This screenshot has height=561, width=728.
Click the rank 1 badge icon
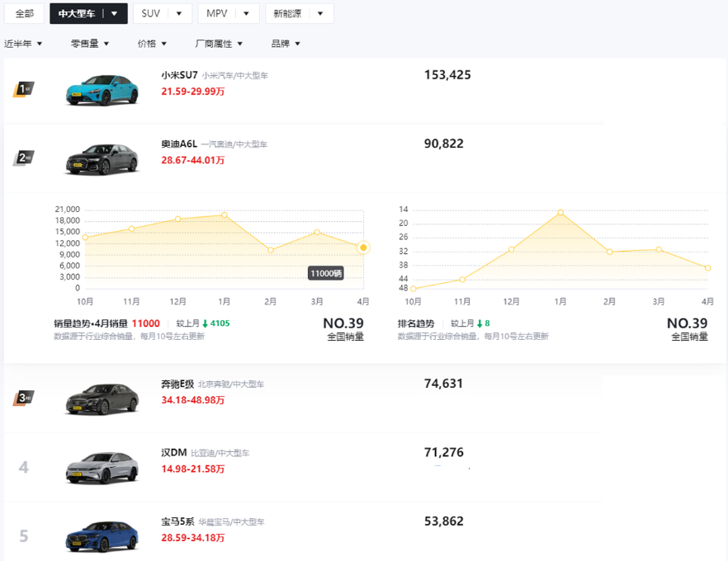click(23, 89)
